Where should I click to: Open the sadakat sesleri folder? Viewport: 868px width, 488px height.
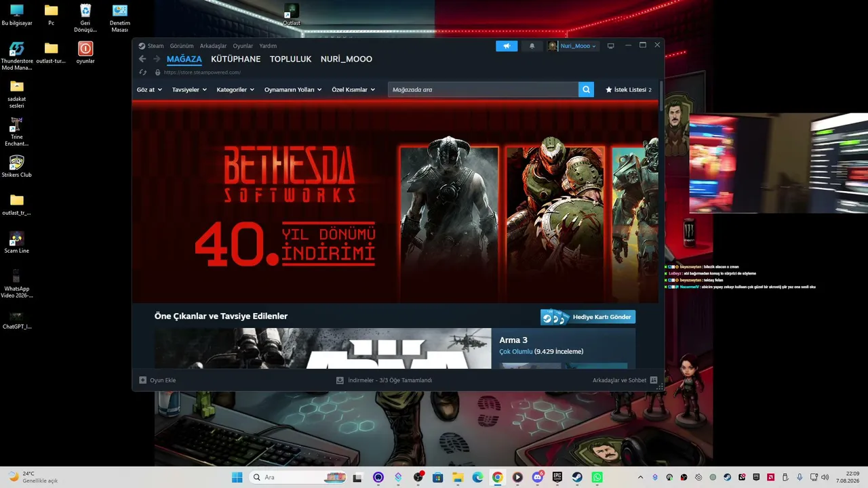click(x=17, y=94)
